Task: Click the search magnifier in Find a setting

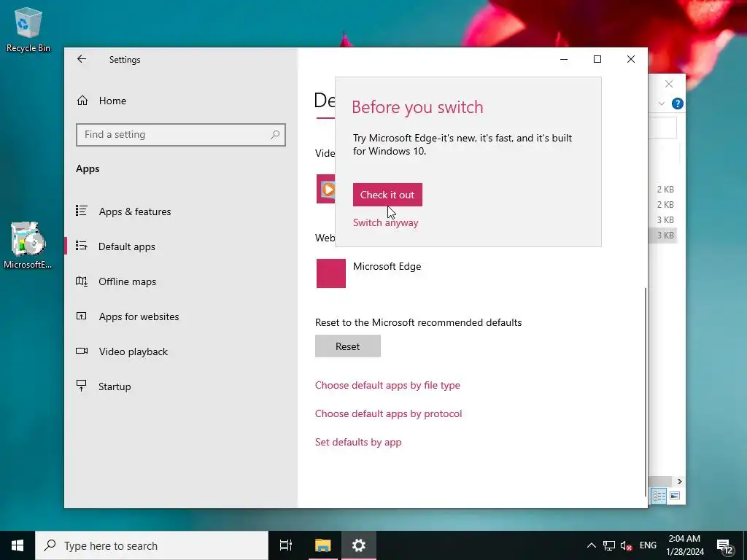Action: coord(275,135)
